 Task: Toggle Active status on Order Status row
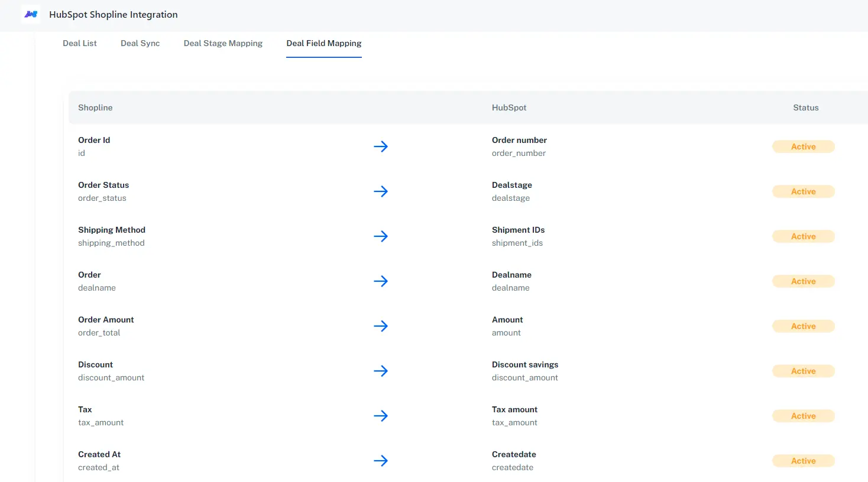coord(803,191)
